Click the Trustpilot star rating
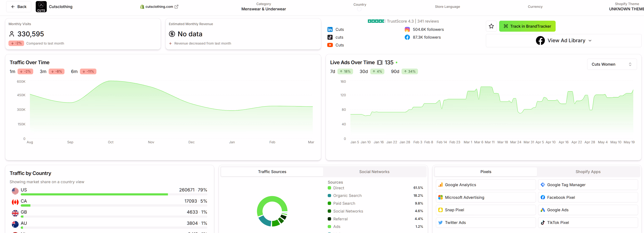Viewport: 644px width, 233px height. 377,21
